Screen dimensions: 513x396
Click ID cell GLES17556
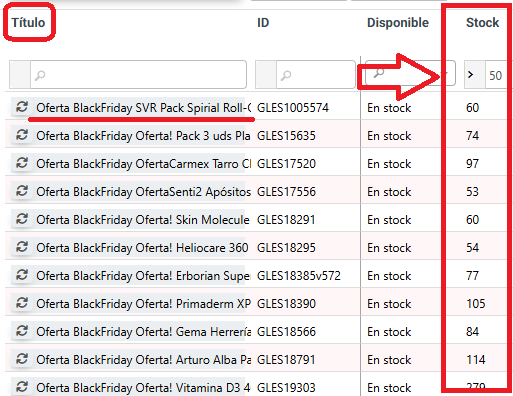286,192
